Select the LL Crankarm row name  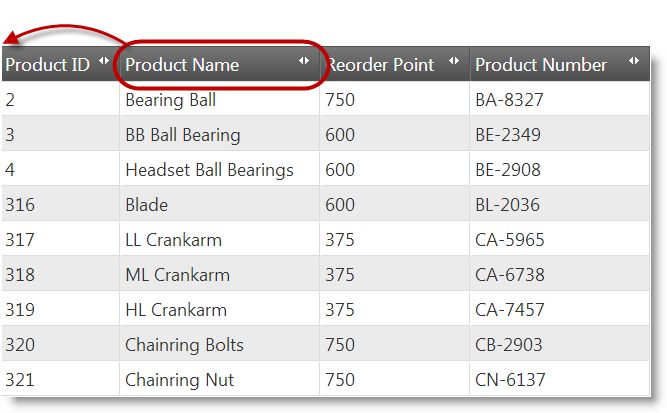pyautogui.click(x=173, y=240)
